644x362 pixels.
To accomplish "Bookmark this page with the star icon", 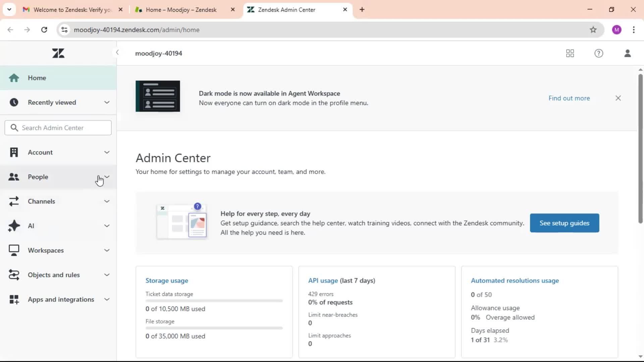I will [x=593, y=29].
